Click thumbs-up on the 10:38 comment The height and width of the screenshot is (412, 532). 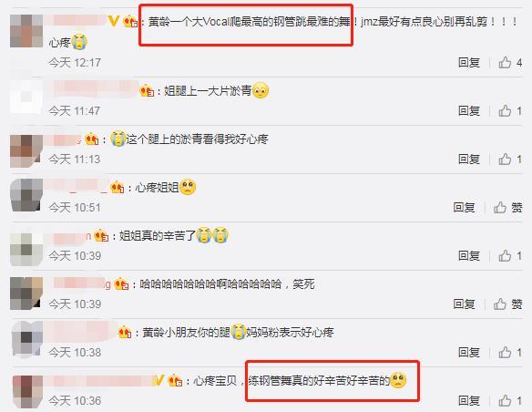(x=505, y=353)
